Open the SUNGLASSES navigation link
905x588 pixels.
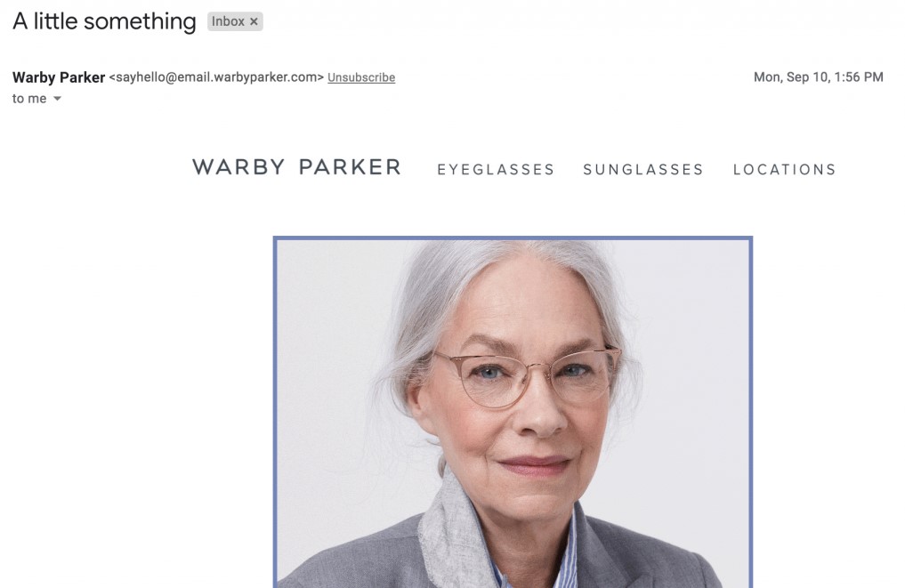pyautogui.click(x=643, y=170)
